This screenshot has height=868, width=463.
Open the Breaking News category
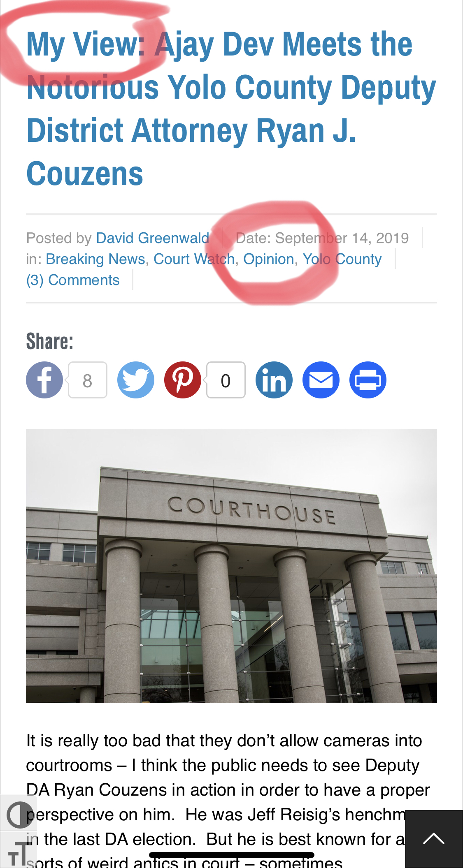tap(95, 259)
